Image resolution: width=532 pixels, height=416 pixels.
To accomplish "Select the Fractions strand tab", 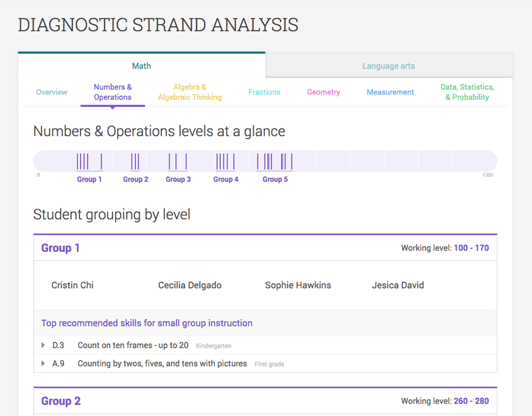I will (264, 91).
